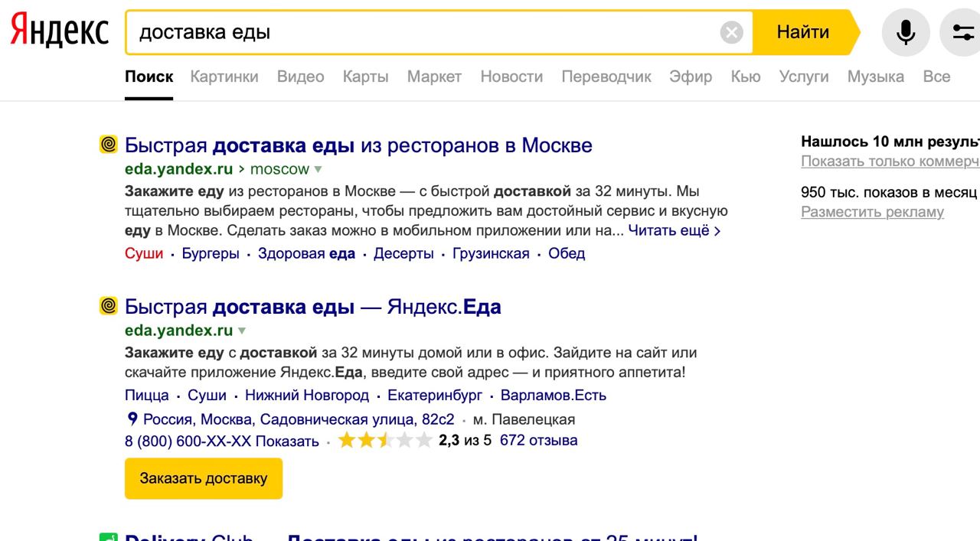Open the Обед quick link

(x=567, y=253)
